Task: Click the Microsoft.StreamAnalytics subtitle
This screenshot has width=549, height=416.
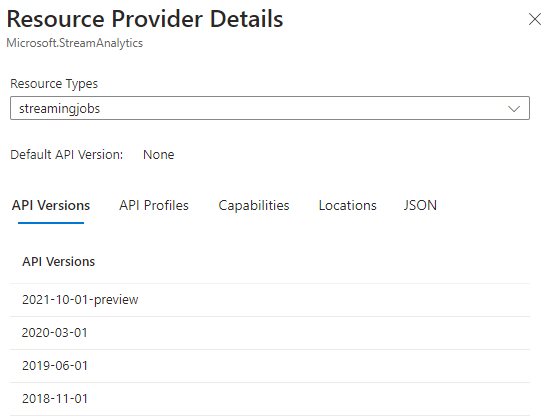Action: 75,43
